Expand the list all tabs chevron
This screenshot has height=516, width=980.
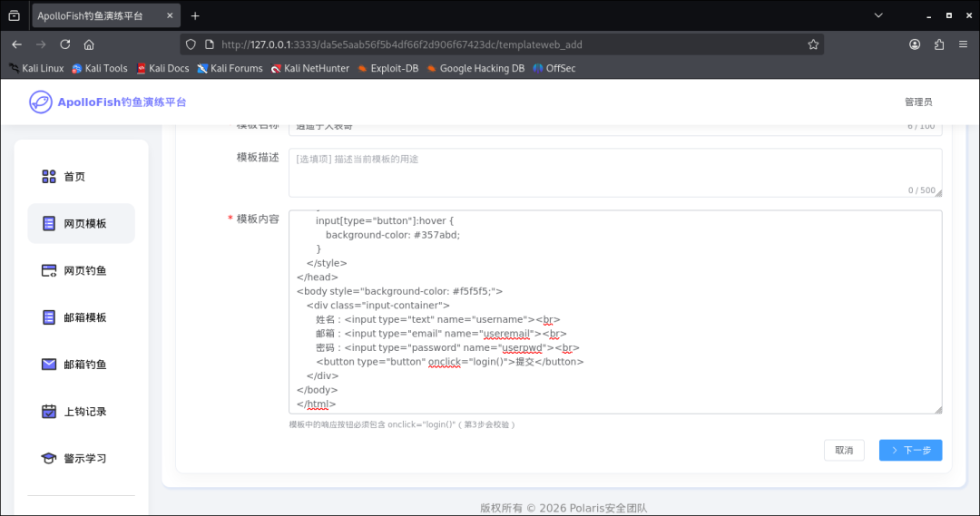[x=878, y=15]
